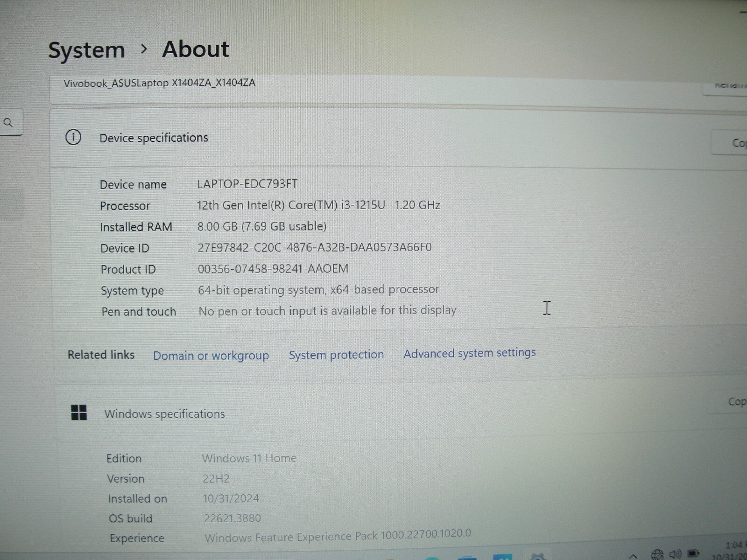This screenshot has width=747, height=560.
Task: Copy the Windows specifications
Action: [x=735, y=402]
